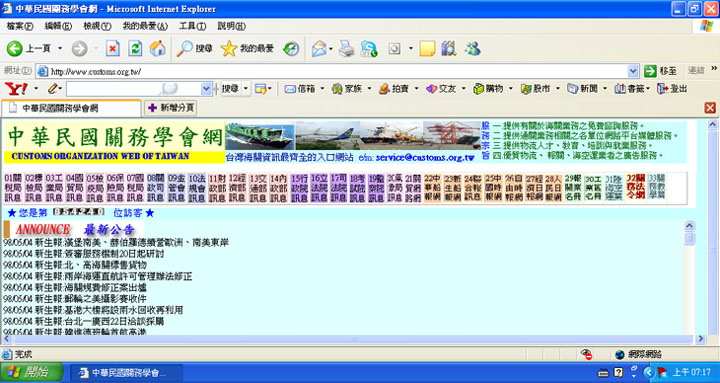Open Yahoo 購物 shopping icon
The width and height of the screenshot is (720, 383).
(x=479, y=89)
